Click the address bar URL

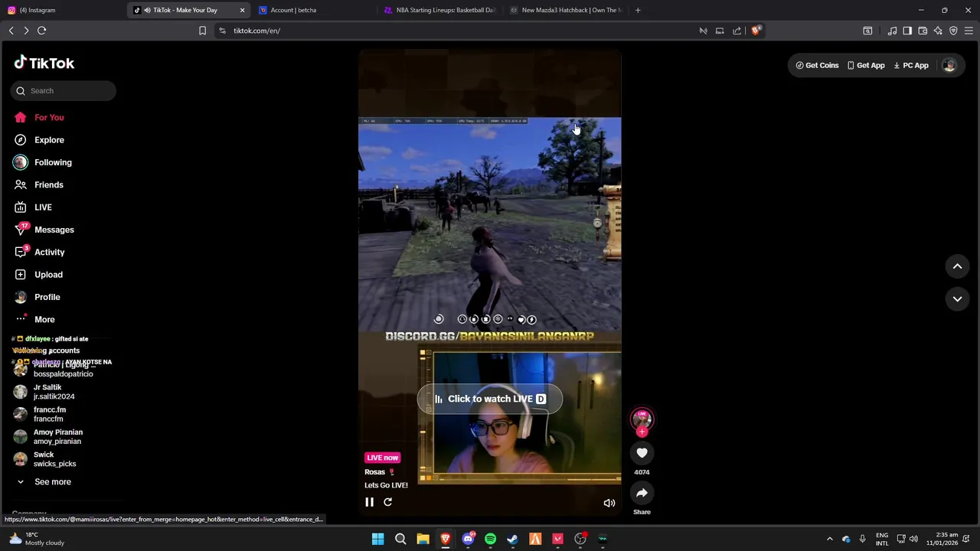pos(256,31)
